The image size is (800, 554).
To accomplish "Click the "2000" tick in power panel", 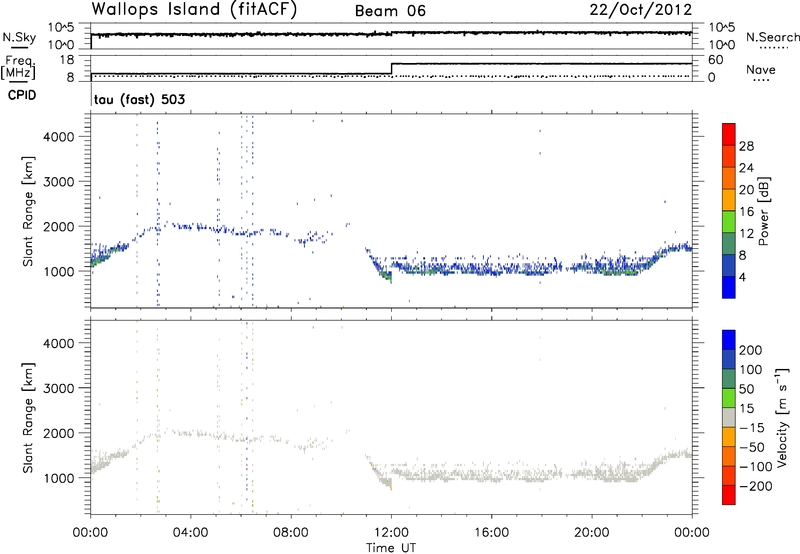I will (x=58, y=226).
